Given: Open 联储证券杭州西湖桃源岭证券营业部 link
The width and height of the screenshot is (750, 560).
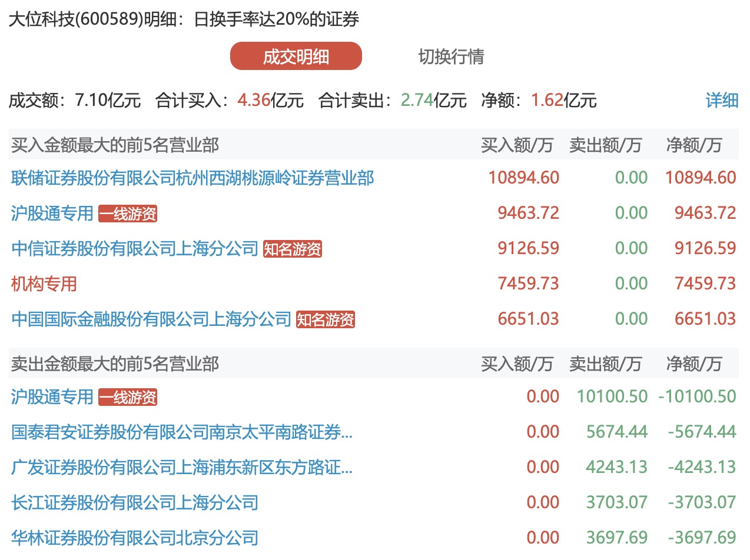Looking at the screenshot, I should pos(193,178).
